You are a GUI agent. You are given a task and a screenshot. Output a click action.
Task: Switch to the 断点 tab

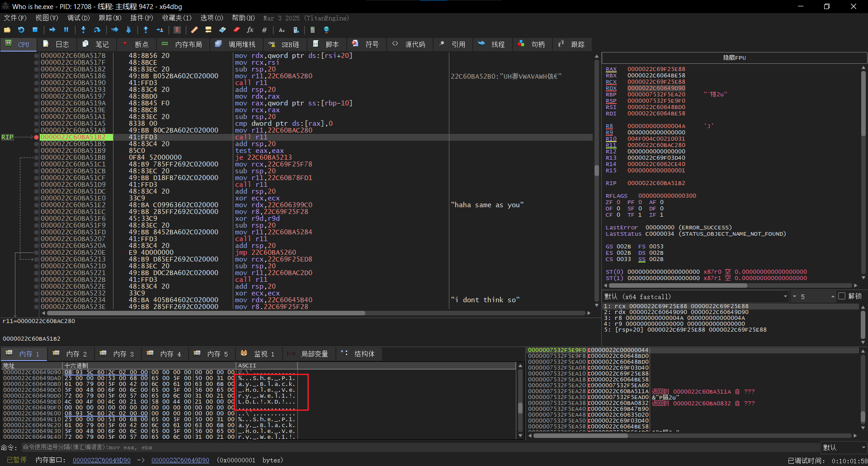tap(137, 44)
